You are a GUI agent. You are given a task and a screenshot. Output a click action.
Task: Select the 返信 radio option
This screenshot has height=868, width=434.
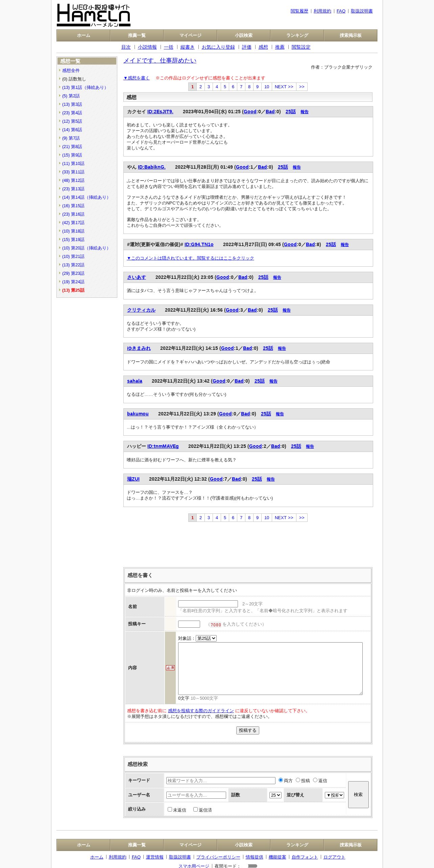315,780
